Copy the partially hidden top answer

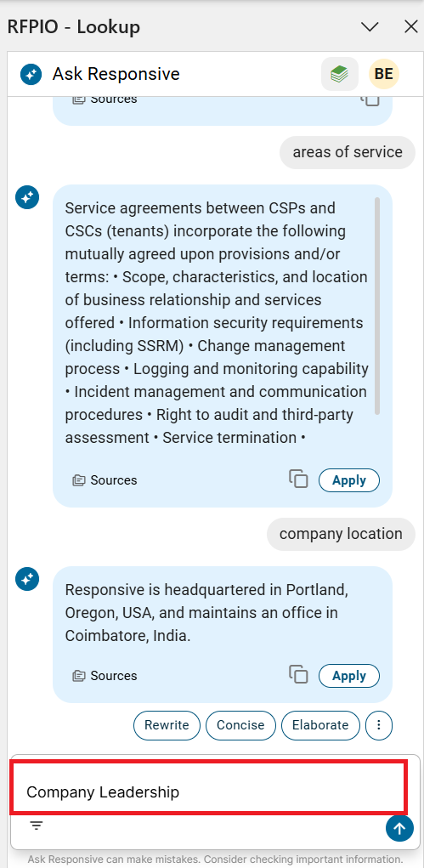point(370,100)
